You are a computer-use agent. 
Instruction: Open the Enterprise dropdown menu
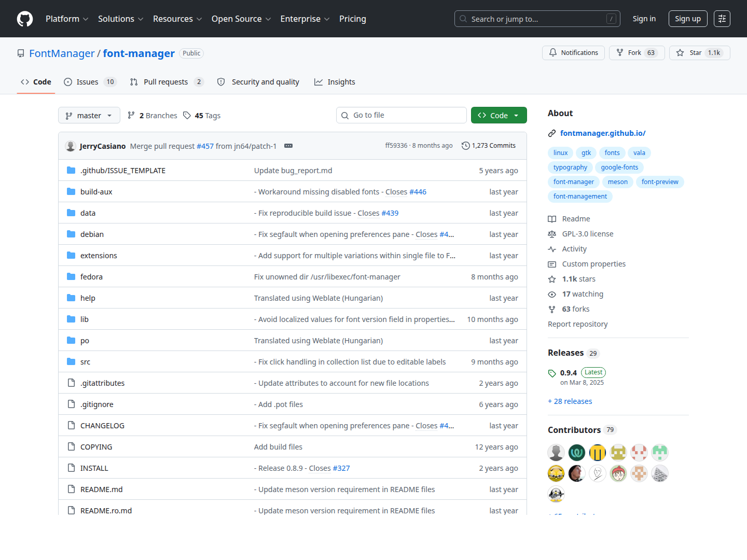305,19
